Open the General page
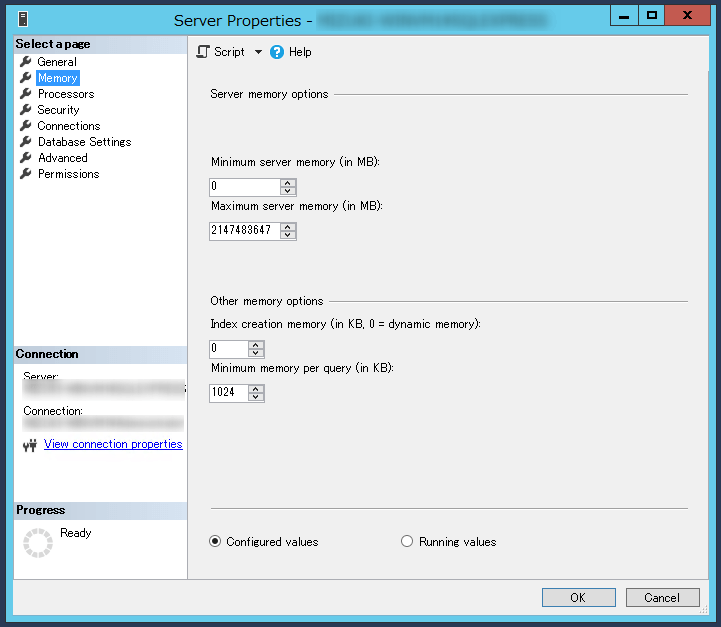721x627 pixels. tap(57, 62)
